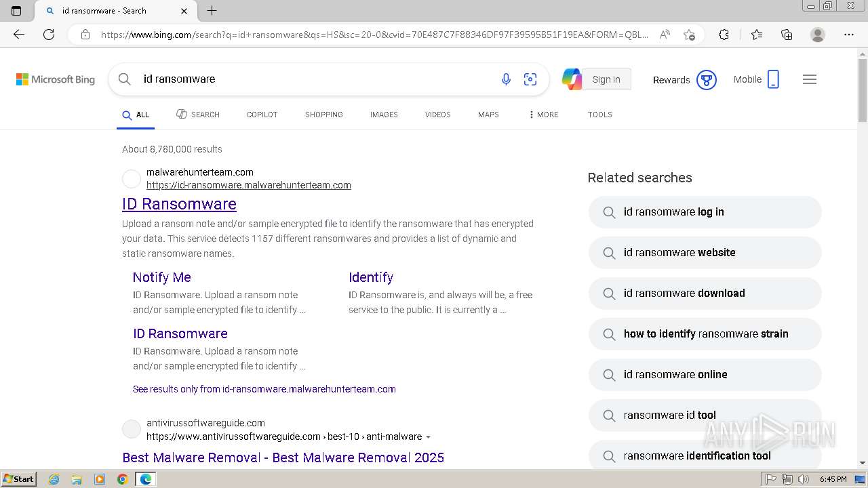This screenshot has width=868, height=488.
Task: Close the 'id ransomware - Search' tab
Action: coord(184,11)
